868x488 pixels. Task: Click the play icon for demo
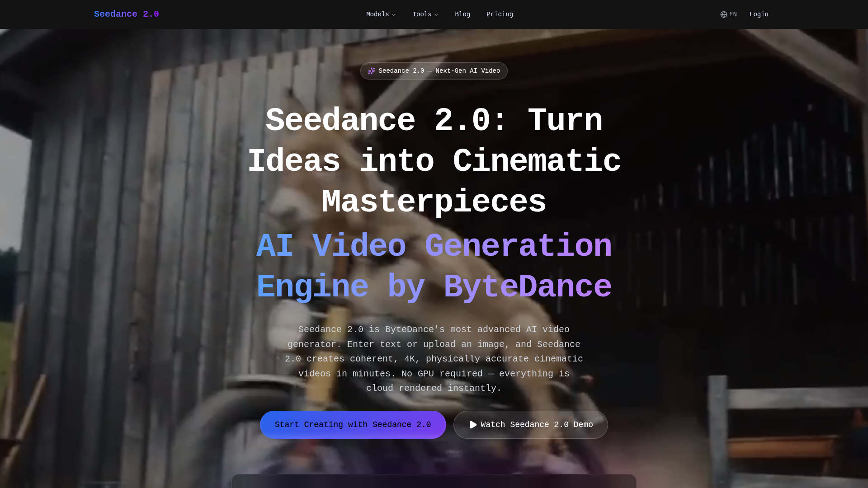pos(473,425)
